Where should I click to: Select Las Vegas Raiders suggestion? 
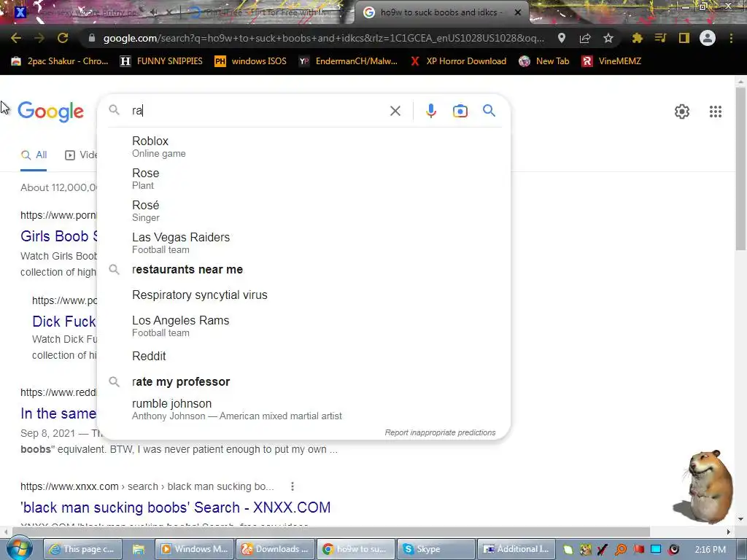coord(304,243)
